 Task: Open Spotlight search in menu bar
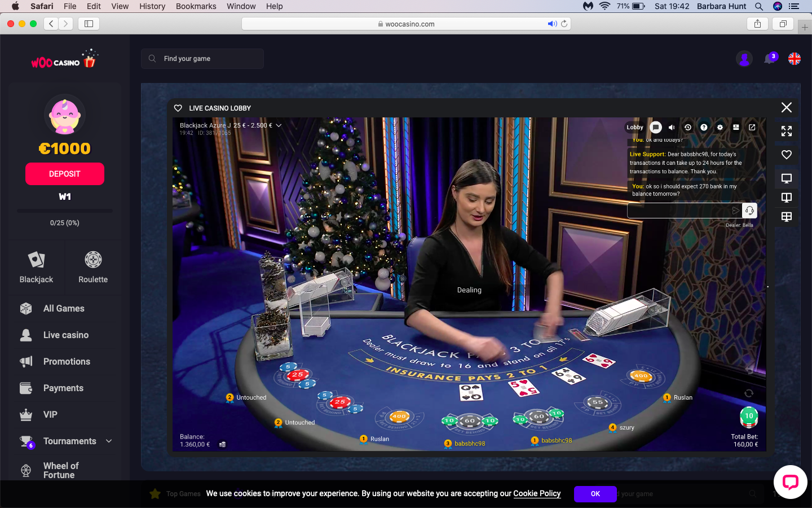click(759, 6)
